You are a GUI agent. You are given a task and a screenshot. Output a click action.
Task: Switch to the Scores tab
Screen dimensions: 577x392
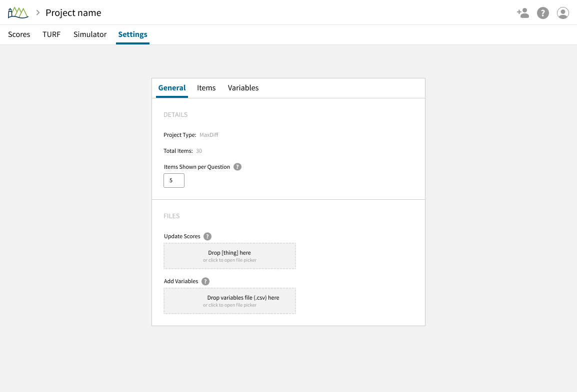point(19,34)
